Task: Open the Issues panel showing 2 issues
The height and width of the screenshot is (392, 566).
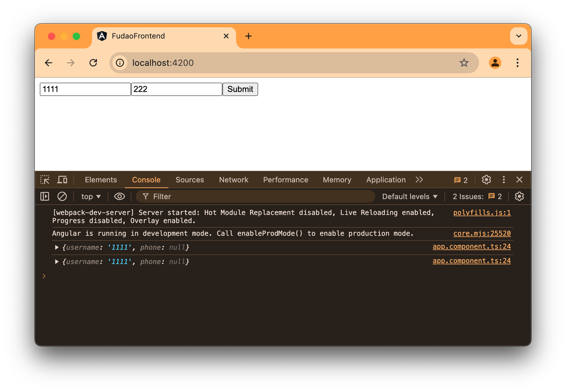Action: click(461, 180)
